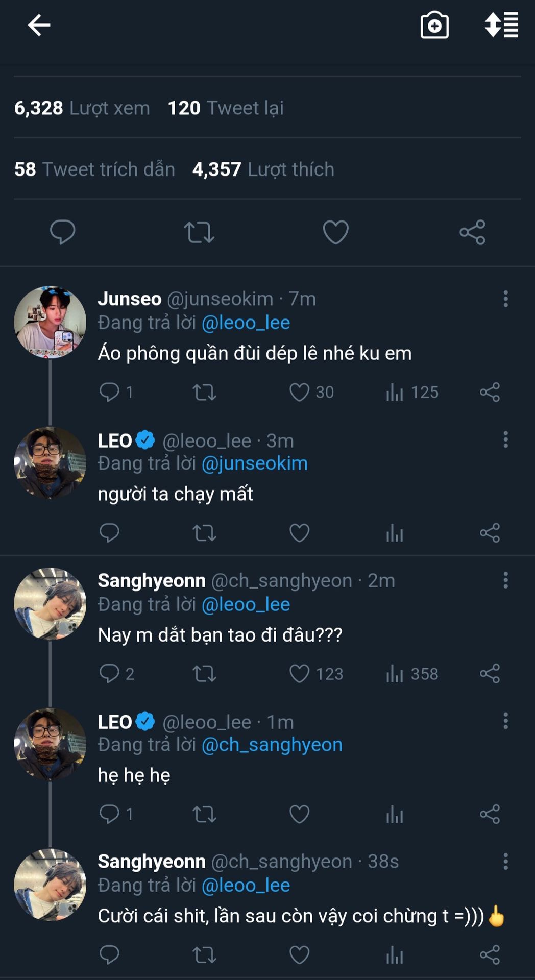Open more options on Junseo's reply
The height and width of the screenshot is (980, 535).
505,299
